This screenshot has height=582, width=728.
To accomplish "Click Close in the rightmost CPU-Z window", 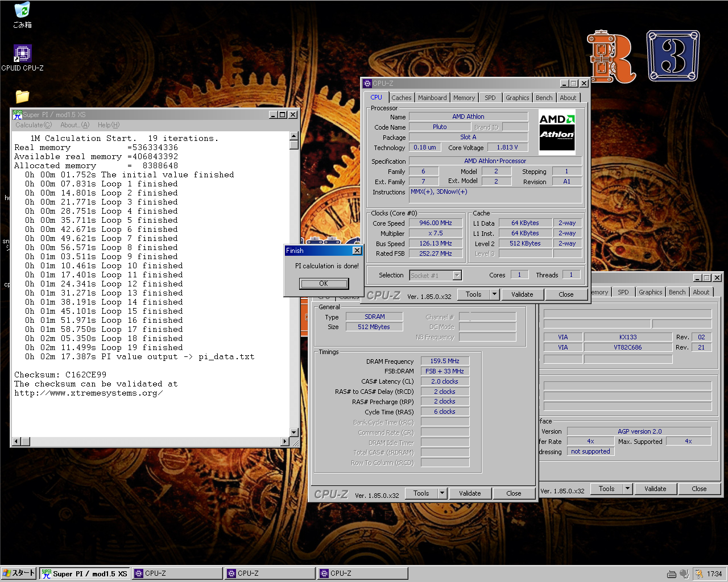I will pyautogui.click(x=699, y=489).
